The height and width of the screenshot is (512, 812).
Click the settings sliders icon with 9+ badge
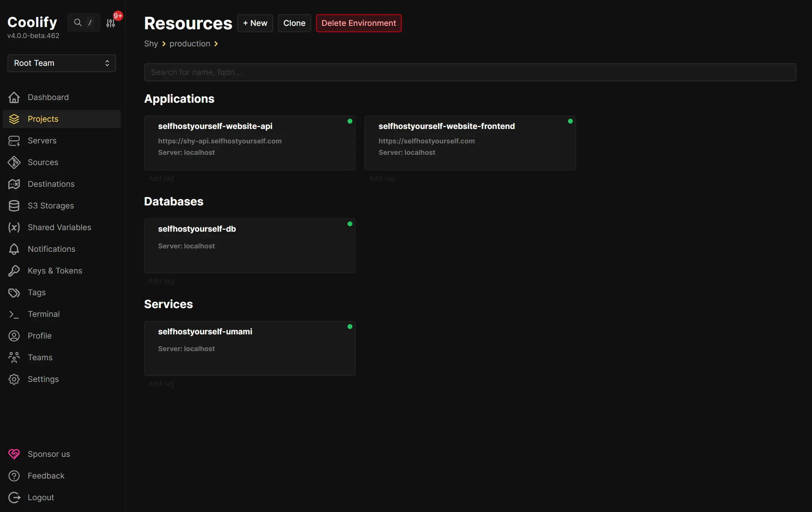(x=111, y=23)
